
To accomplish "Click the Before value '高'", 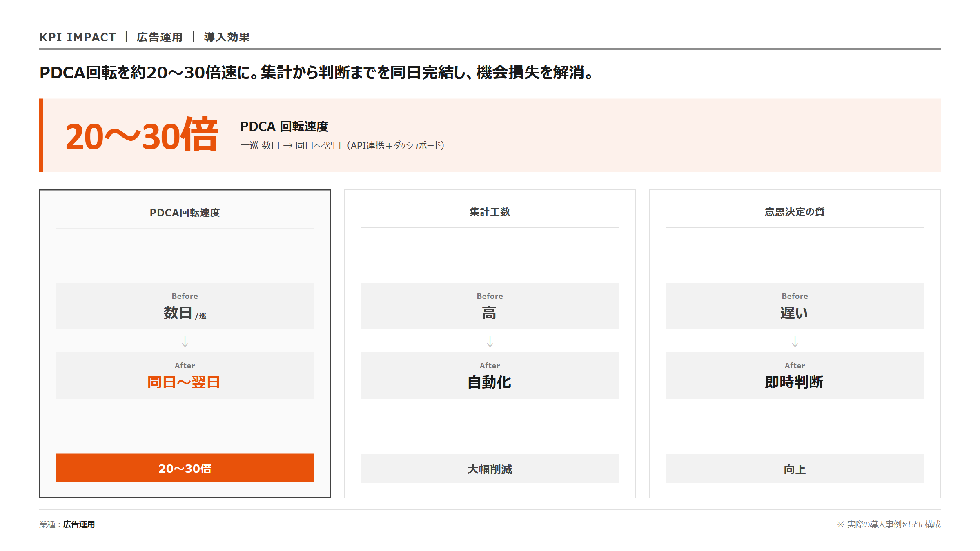I will point(489,313).
